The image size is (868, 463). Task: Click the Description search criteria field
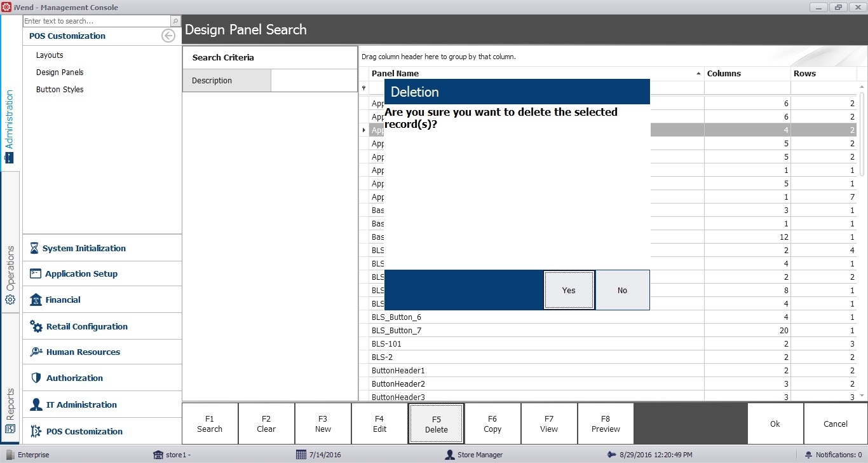click(x=314, y=81)
